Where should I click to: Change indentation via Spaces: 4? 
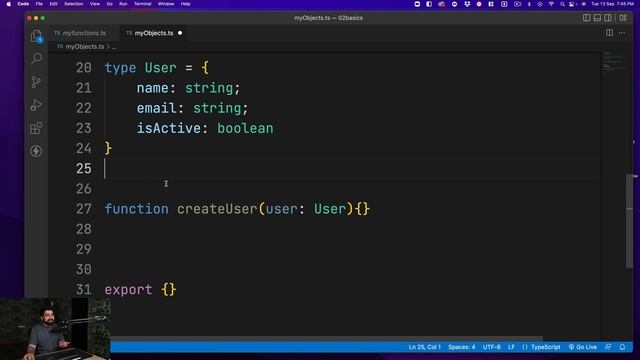click(462, 347)
